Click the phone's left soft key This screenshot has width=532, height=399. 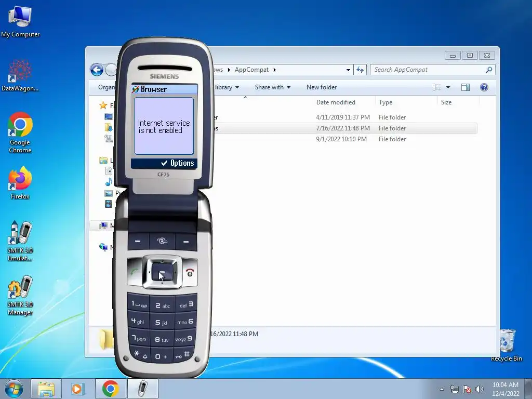pos(138,242)
